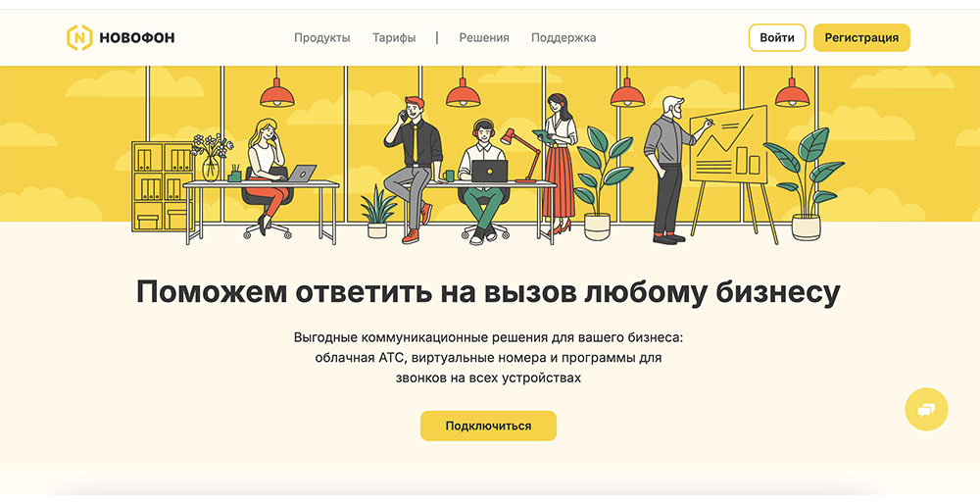Open the Продукты menu item

(x=321, y=37)
